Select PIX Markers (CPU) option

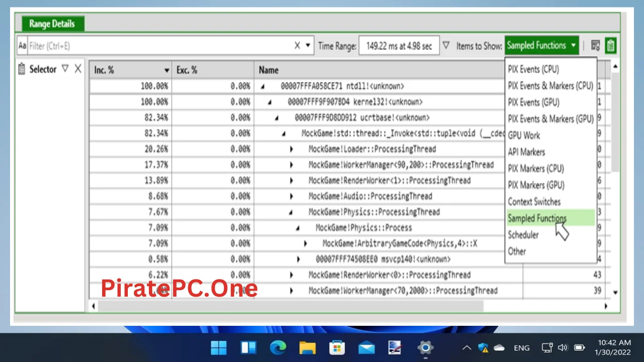pyautogui.click(x=536, y=168)
